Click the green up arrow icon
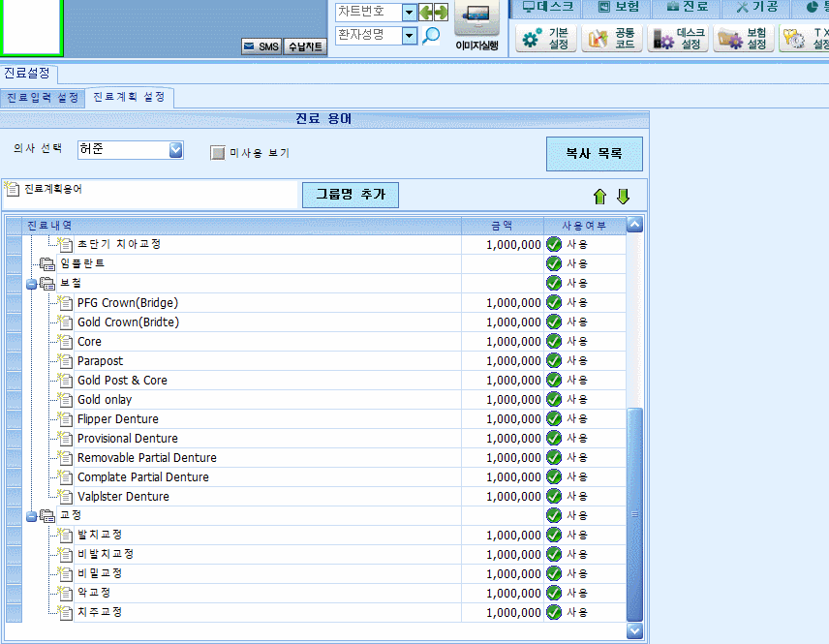Viewport: 829px width, 644px height. [x=599, y=197]
